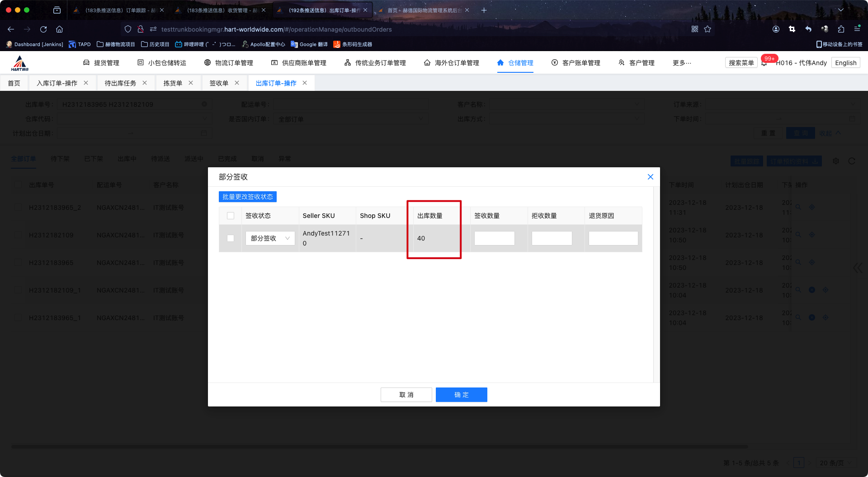Click the 退货原因 input field
The width and height of the screenshot is (868, 477).
click(x=613, y=238)
